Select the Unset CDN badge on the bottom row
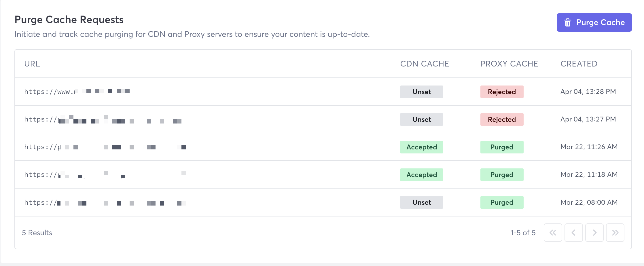The height and width of the screenshot is (266, 644). (421, 202)
